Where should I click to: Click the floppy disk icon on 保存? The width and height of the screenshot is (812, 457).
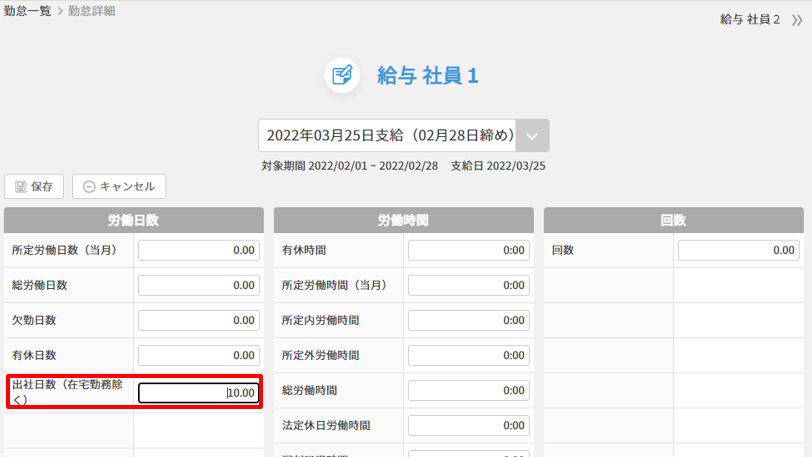(21, 187)
